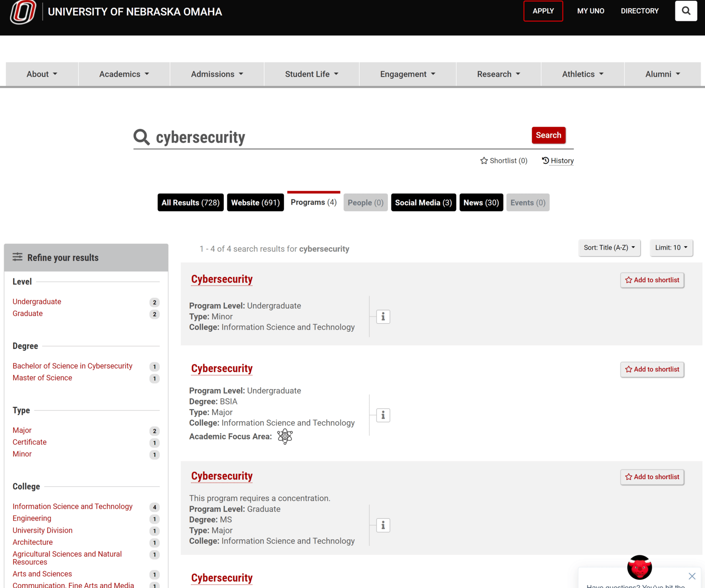Expand the Engagement menu

[408, 74]
